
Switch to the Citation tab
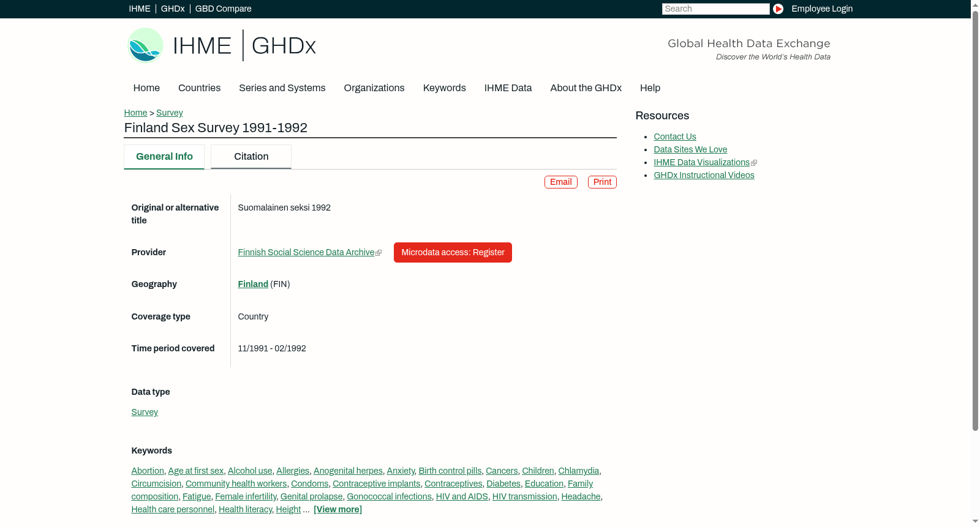pyautogui.click(x=251, y=157)
